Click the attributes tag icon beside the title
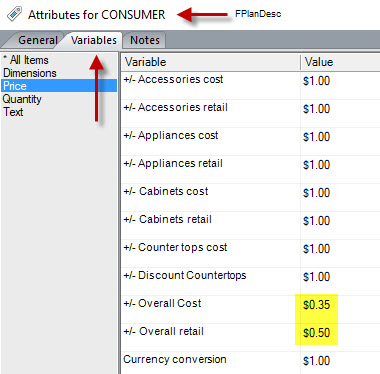380x374 pixels. coord(14,14)
